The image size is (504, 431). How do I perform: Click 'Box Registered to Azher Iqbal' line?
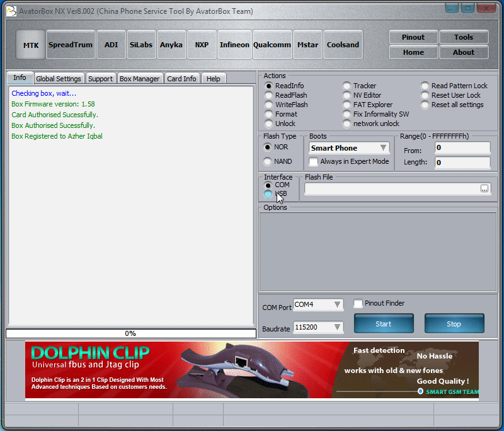point(57,136)
